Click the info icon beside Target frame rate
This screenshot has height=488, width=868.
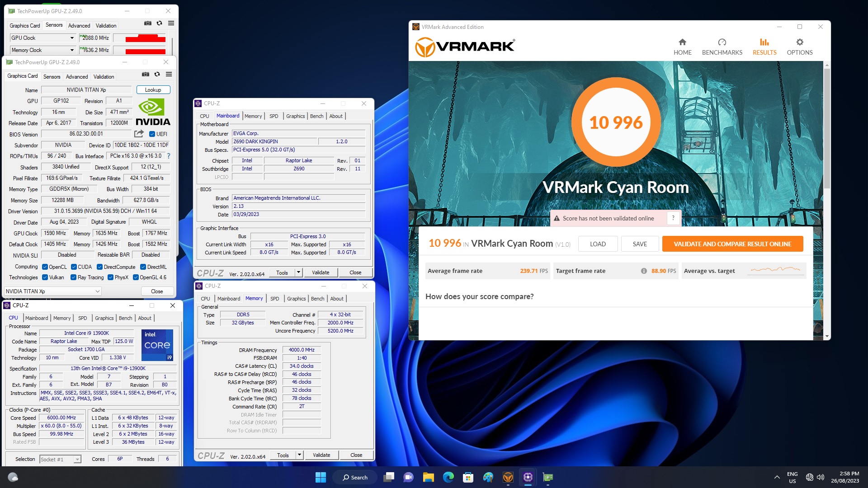coord(643,271)
